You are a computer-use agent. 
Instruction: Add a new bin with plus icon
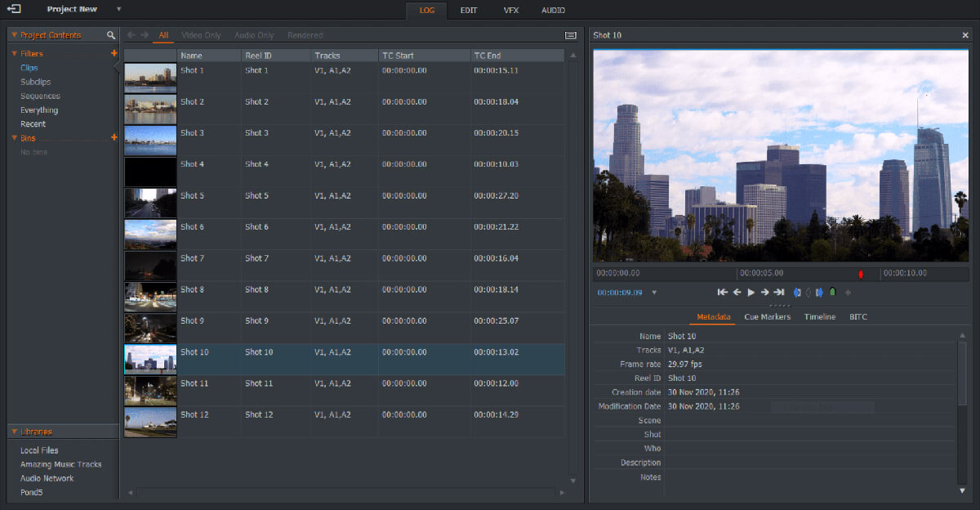pyautogui.click(x=114, y=138)
